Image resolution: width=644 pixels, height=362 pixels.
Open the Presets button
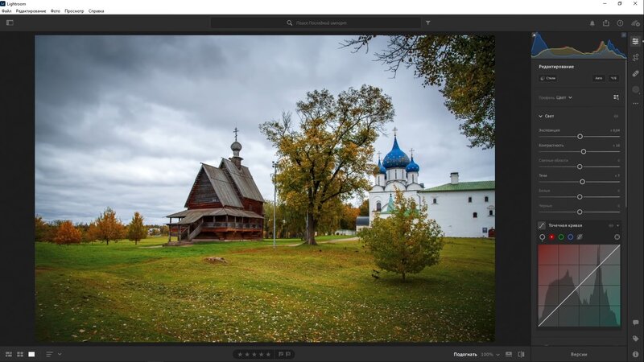548,78
